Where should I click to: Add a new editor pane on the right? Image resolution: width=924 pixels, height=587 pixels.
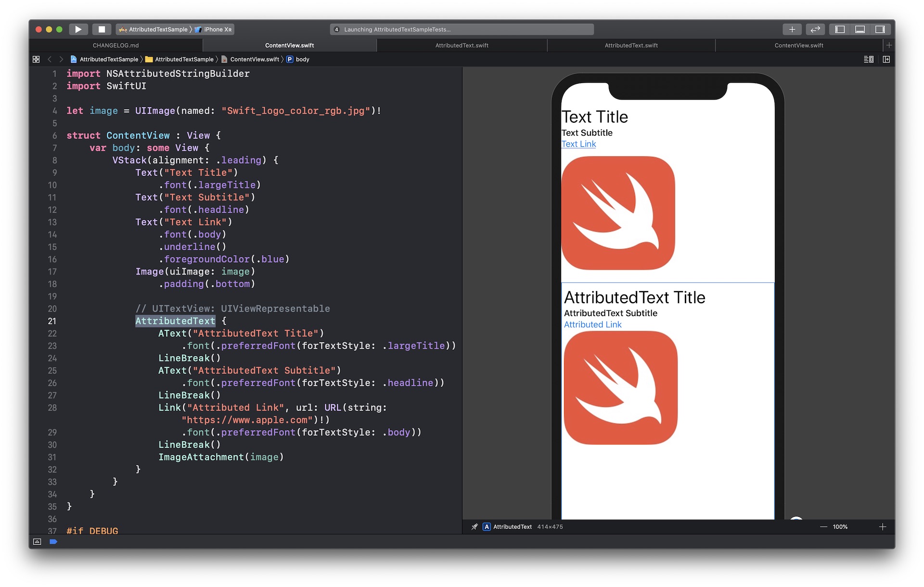[886, 59]
